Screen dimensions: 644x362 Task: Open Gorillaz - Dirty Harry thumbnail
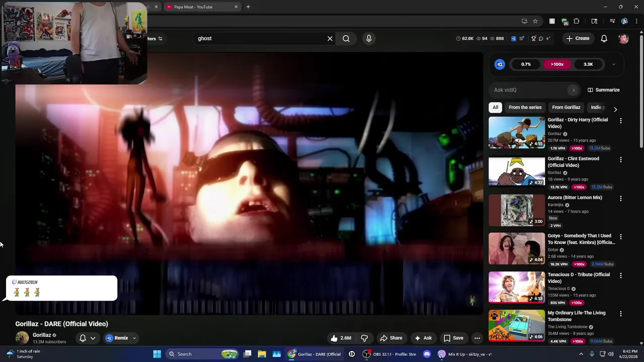coord(517,133)
